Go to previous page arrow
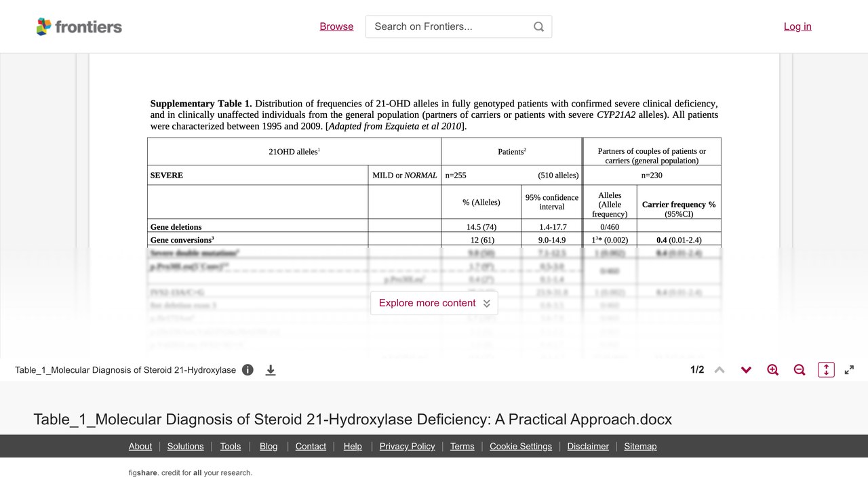The height and width of the screenshot is (488, 868). click(x=719, y=370)
